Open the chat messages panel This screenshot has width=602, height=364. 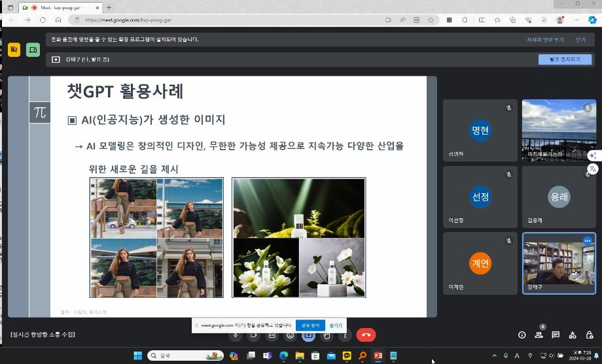click(556, 335)
